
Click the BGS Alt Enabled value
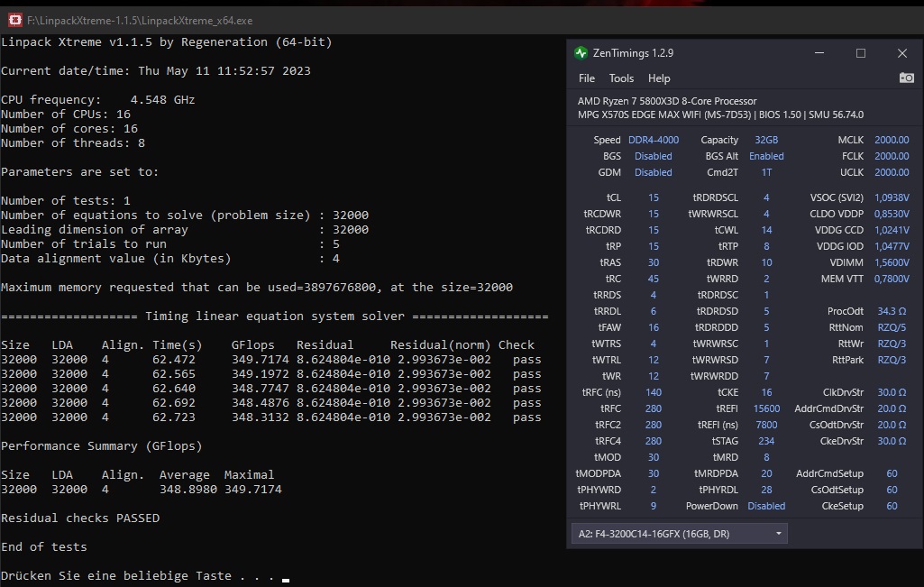click(x=766, y=156)
